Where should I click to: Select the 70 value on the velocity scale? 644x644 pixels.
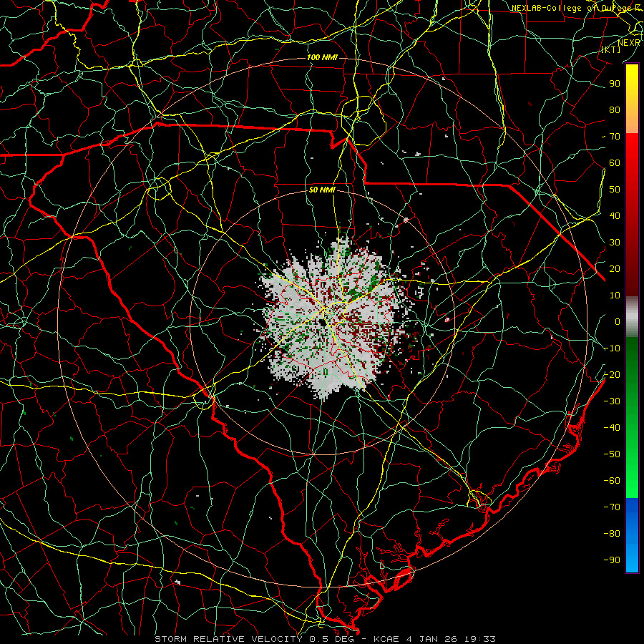[615, 137]
